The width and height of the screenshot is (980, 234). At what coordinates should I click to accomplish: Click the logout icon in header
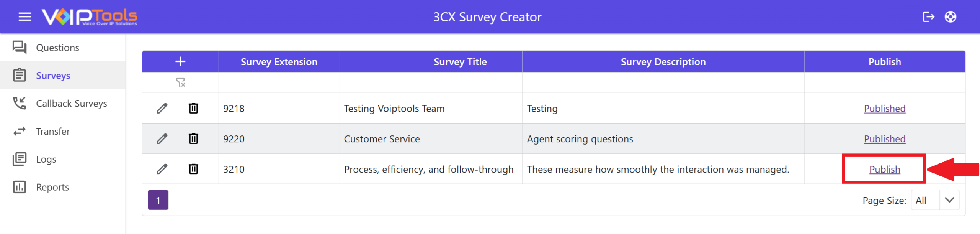coord(928,17)
